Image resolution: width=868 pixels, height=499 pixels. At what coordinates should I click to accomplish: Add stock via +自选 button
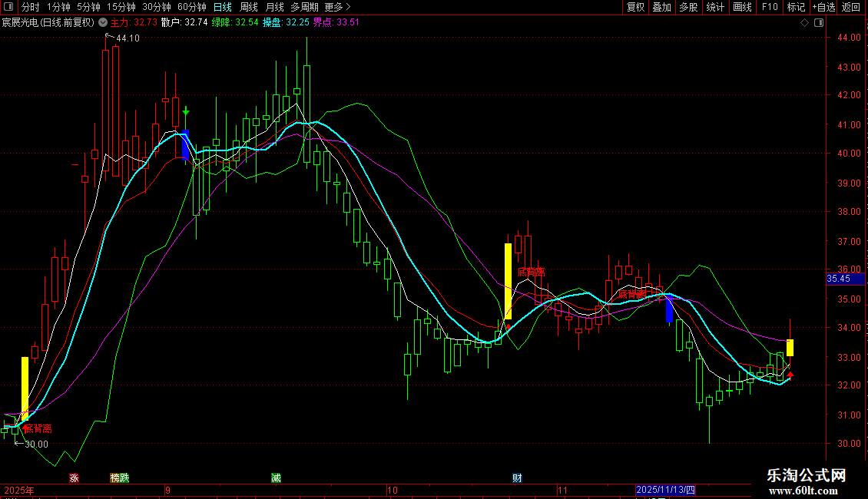(823, 7)
